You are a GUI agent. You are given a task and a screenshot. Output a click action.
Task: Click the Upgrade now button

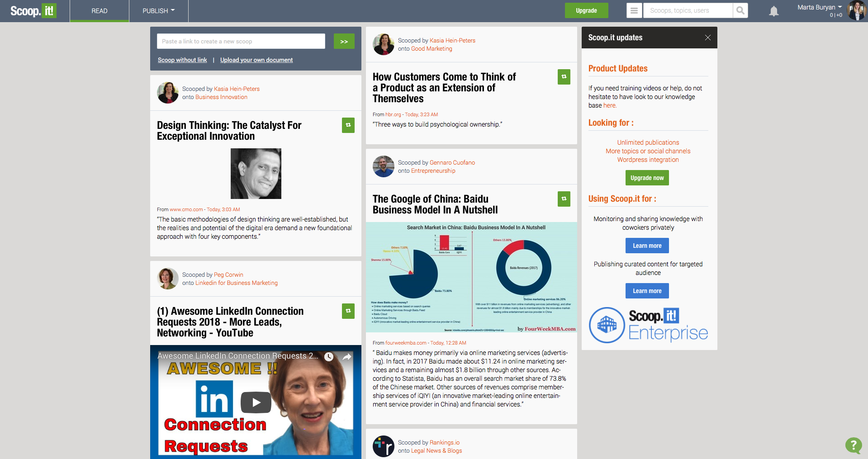click(x=647, y=178)
